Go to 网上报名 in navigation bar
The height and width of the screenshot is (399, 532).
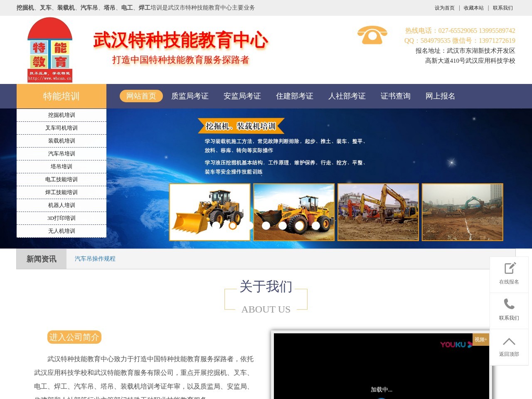pyautogui.click(x=441, y=96)
